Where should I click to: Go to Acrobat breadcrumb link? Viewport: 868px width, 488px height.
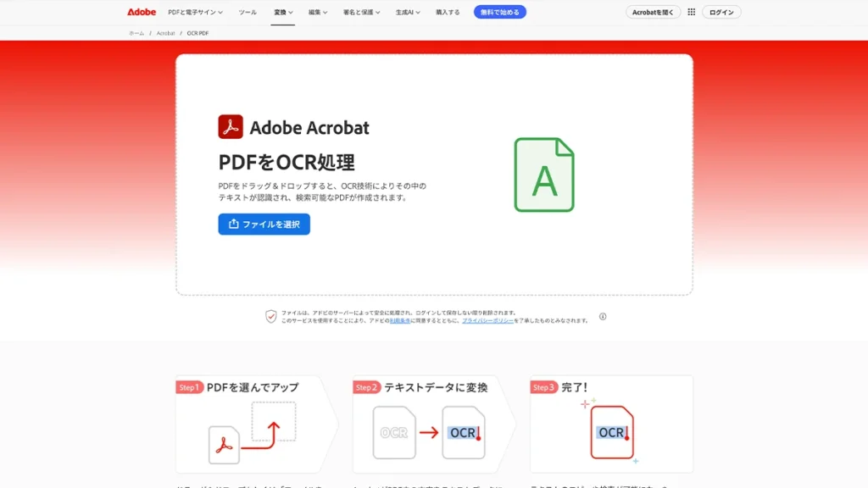165,33
